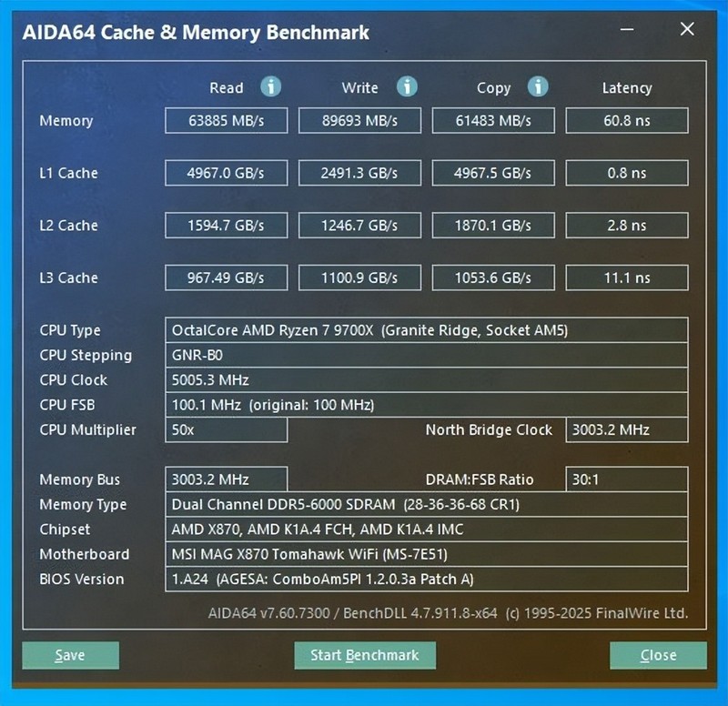Image resolution: width=728 pixels, height=706 pixels.
Task: Select the L3 Cache Latency field
Action: [626, 277]
